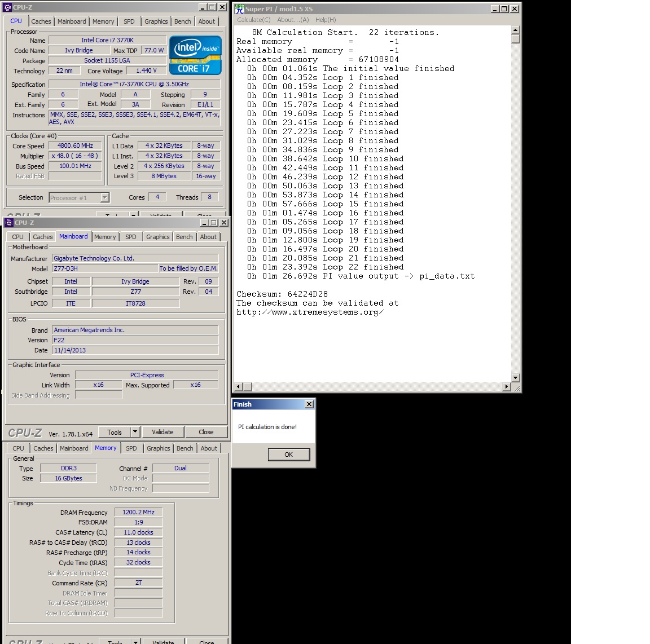Click the Super PI scroll right arrow
Screen dimensions: 650x644
point(507,387)
